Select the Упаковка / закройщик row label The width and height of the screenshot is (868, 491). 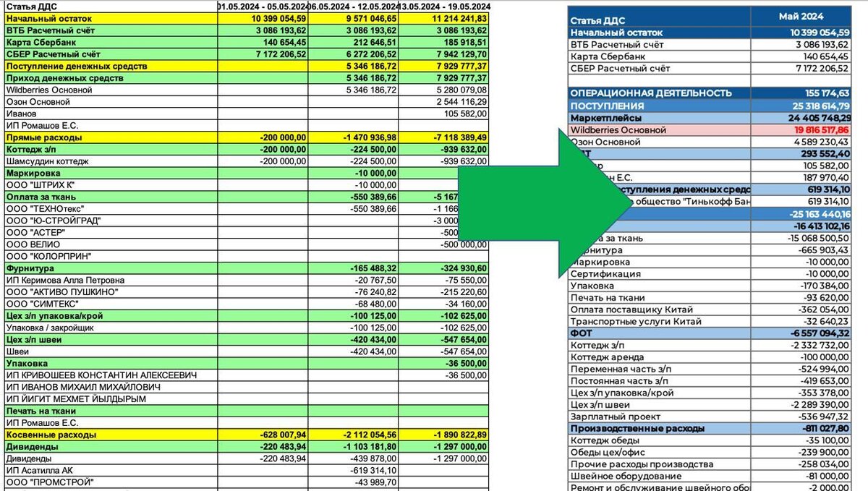tap(50, 328)
